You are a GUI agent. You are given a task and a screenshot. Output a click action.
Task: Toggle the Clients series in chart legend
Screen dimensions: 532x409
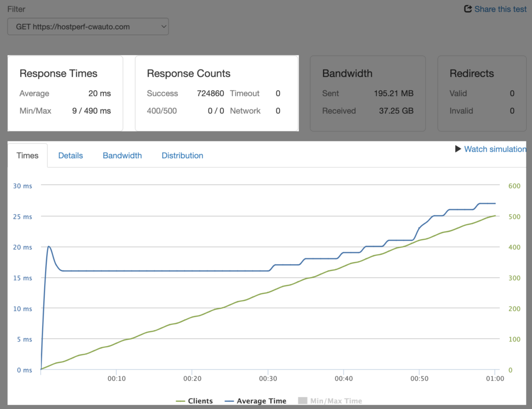coord(194,401)
